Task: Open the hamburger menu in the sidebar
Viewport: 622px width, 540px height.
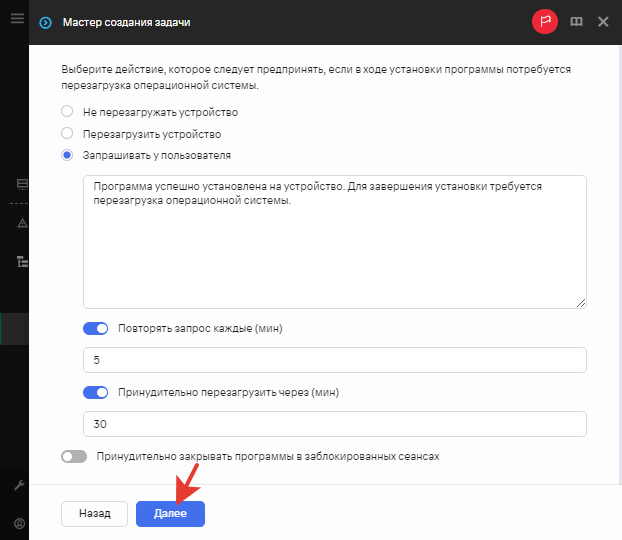Action: 17,18
